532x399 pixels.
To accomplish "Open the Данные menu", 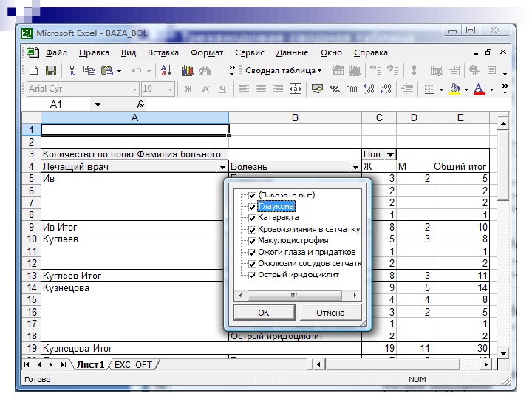I will tap(292, 52).
